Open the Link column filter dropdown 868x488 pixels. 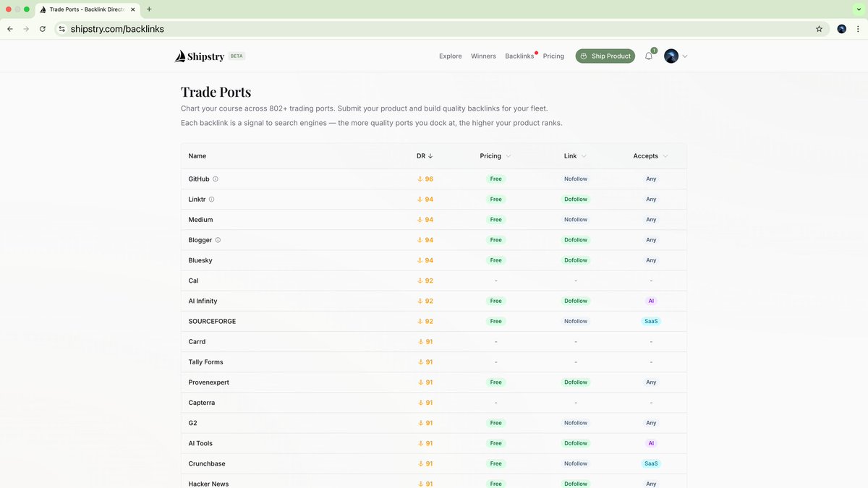[x=575, y=155]
